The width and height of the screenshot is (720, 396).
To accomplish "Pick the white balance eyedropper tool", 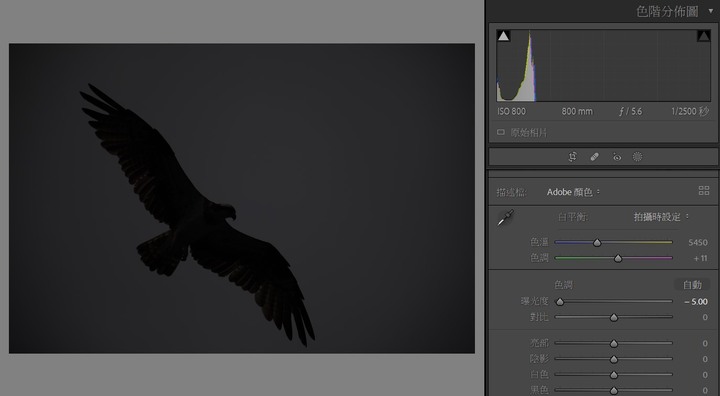I will point(506,217).
